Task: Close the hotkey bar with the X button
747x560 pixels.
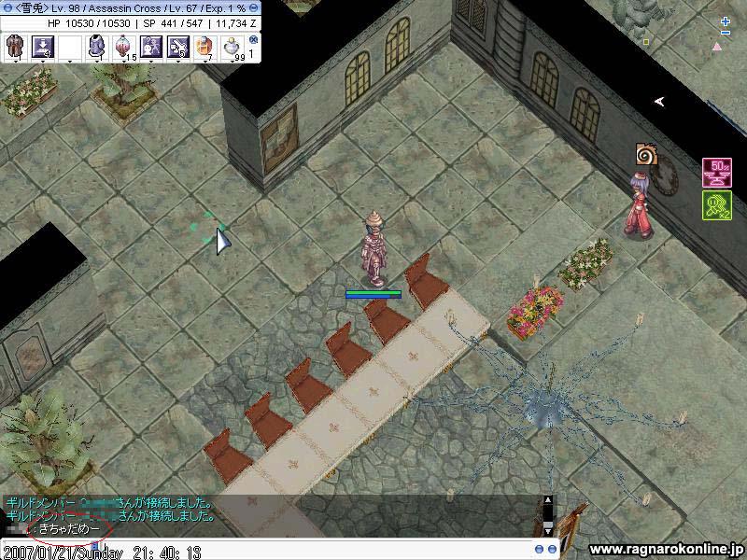Action: 253,39
